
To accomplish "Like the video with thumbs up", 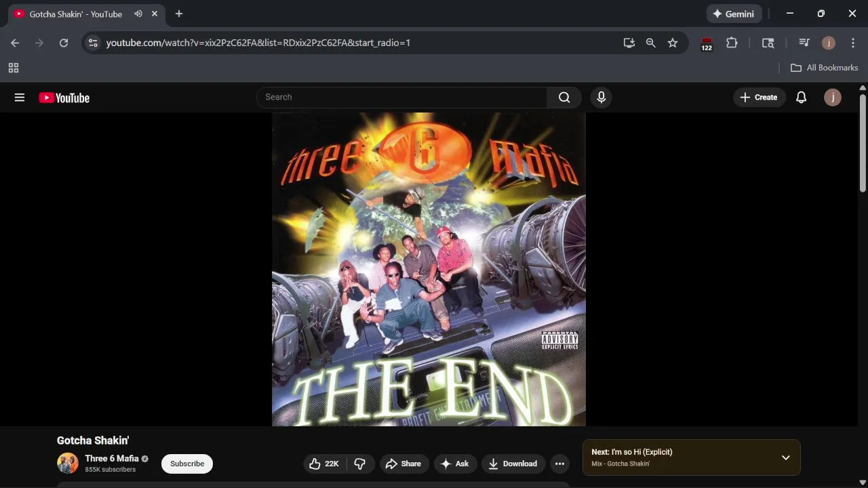I will pyautogui.click(x=324, y=464).
